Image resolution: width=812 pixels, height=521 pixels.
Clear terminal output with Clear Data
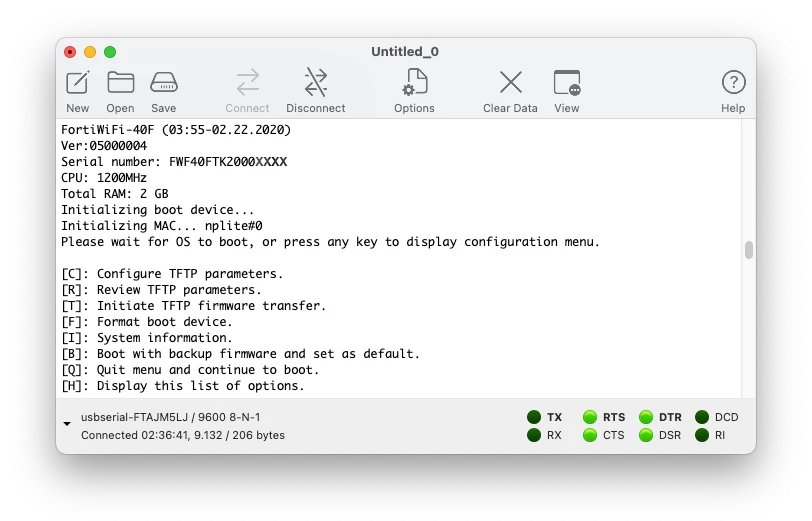click(511, 82)
